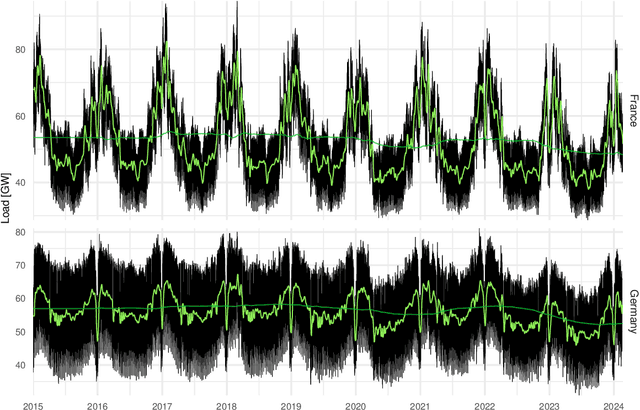The width and height of the screenshot is (640, 410).
Task: Select the 2021 x-axis label
Action: coord(420,406)
